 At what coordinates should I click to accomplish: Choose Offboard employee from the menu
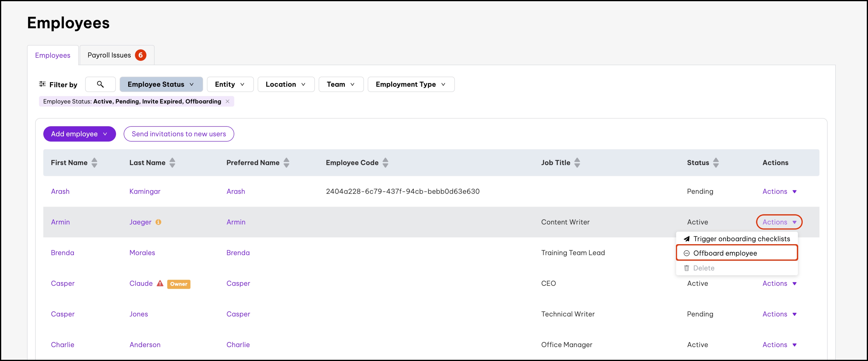pyautogui.click(x=725, y=253)
